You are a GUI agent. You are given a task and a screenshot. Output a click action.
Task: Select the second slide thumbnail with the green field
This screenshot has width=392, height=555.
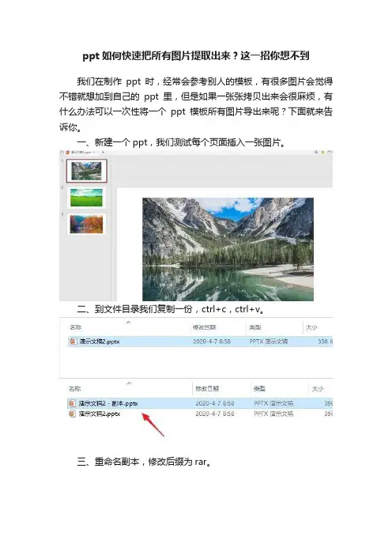(86, 197)
